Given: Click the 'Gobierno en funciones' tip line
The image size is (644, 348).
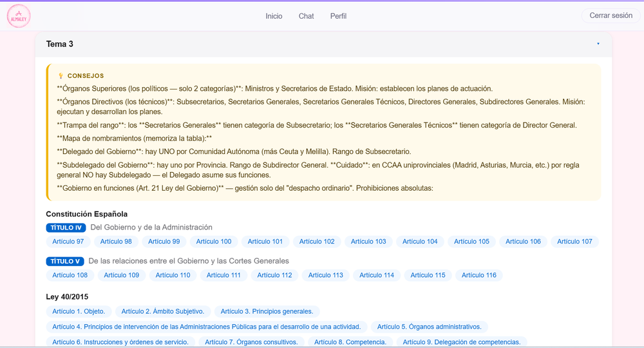Looking at the screenshot, I should point(245,188).
